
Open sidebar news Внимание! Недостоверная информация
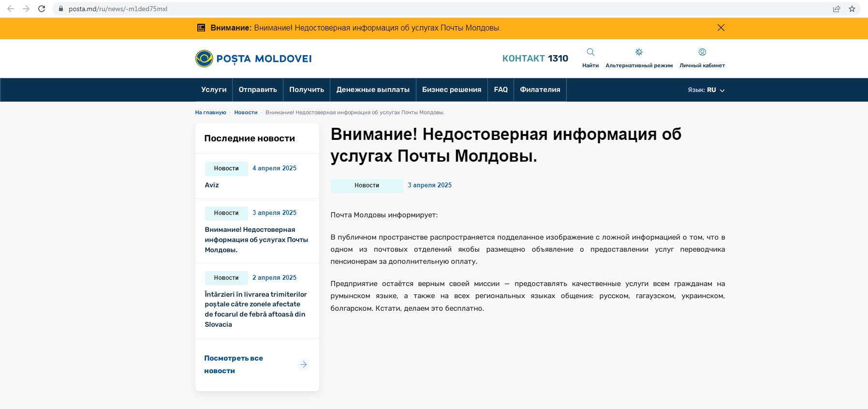[256, 240]
